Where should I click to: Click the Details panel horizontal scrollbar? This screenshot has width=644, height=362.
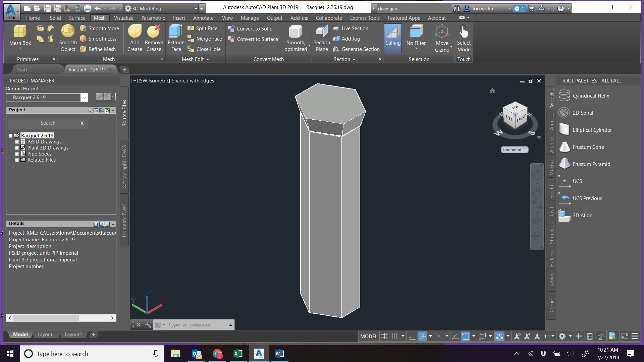46,318
